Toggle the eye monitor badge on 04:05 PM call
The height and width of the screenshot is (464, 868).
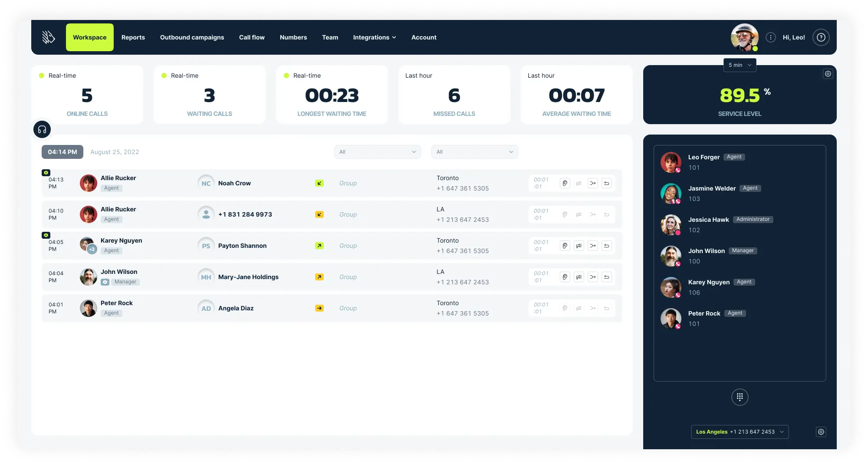click(46, 235)
